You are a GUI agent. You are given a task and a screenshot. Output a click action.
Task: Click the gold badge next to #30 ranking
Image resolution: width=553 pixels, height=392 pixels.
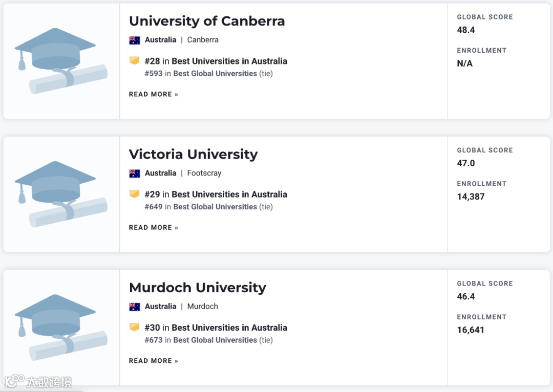(x=135, y=328)
